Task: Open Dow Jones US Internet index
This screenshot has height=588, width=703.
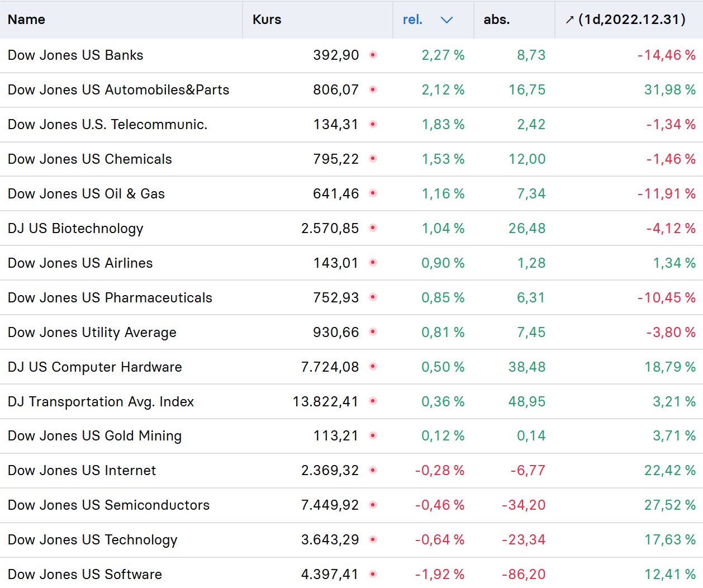Action: (82, 470)
